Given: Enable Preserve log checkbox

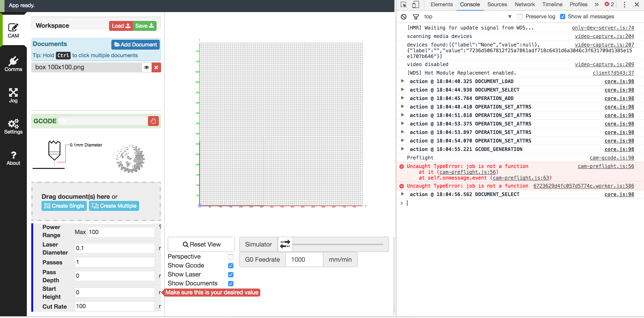Looking at the screenshot, I should [x=520, y=17].
